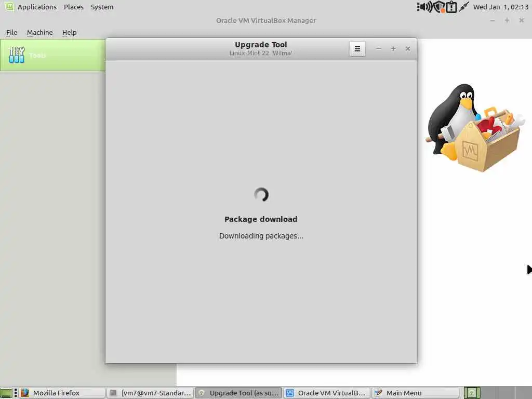Click the clipboard notification tray icon
Screen dimensions: 532x399
451,7
